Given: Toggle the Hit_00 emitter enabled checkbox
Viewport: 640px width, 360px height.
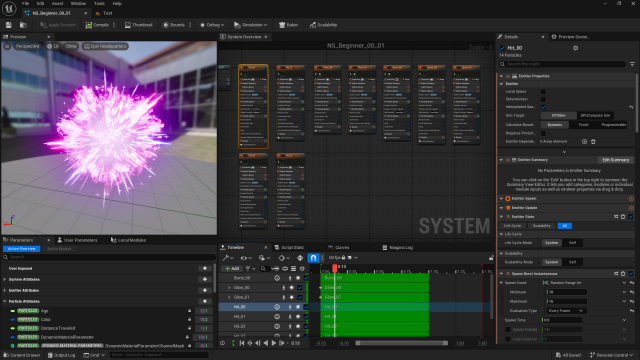Looking at the screenshot, I should pos(502,48).
